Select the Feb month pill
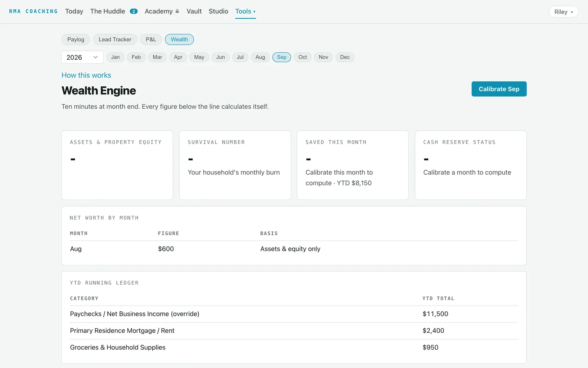 [136, 57]
